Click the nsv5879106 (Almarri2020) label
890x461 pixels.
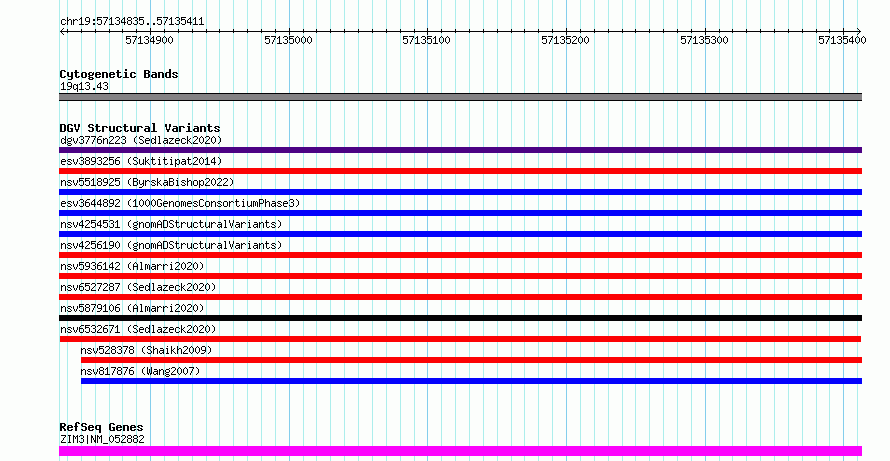click(132, 308)
